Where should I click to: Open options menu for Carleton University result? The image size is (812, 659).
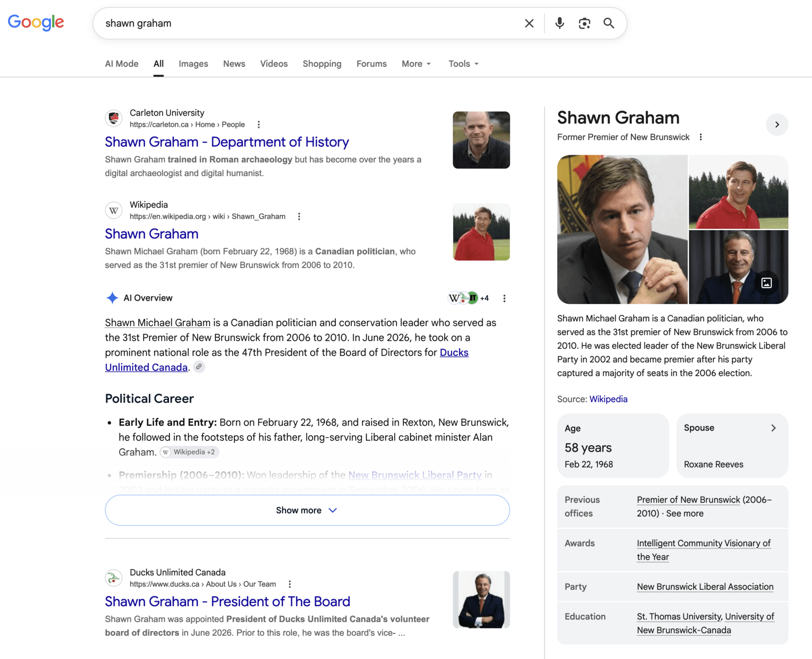pos(259,124)
